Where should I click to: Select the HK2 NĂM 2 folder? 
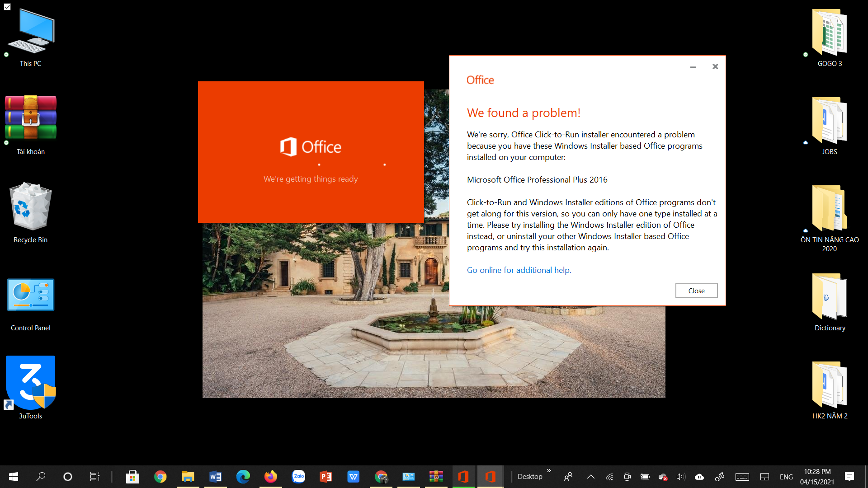[x=830, y=390]
